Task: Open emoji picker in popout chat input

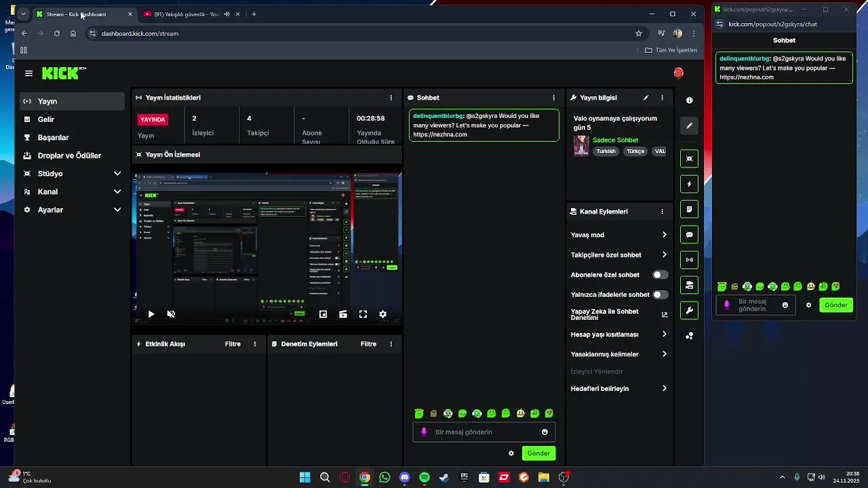Action: point(785,305)
